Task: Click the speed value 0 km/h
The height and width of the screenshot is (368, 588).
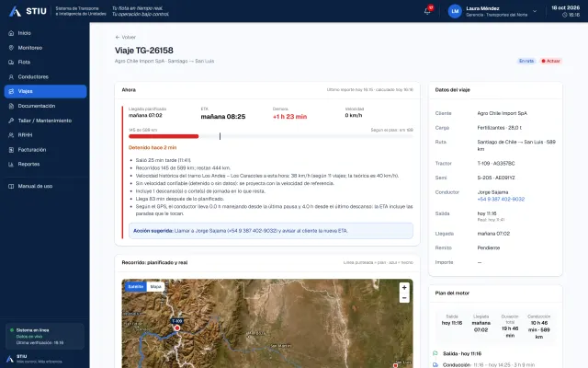Action: click(x=354, y=115)
